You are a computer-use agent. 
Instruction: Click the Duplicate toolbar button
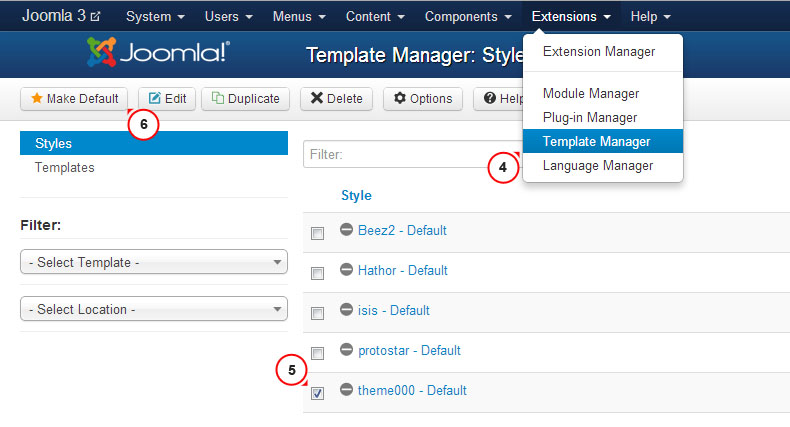click(x=246, y=99)
